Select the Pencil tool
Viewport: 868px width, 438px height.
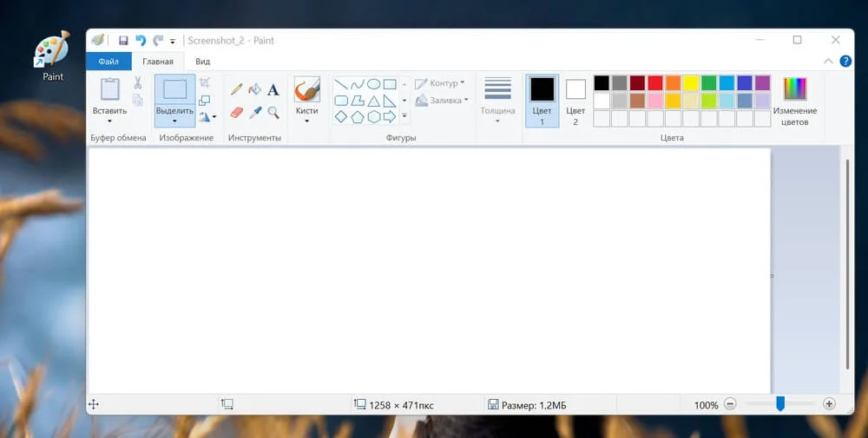tap(236, 89)
